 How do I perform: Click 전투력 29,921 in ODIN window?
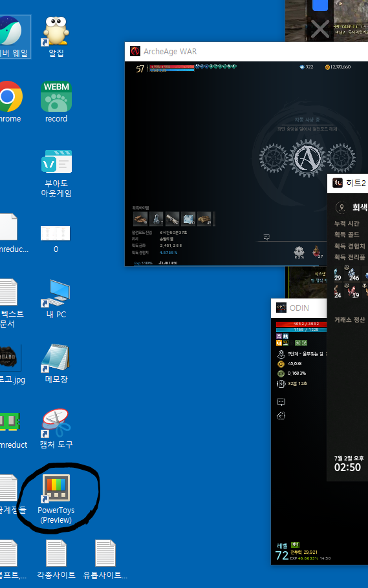tap(304, 552)
